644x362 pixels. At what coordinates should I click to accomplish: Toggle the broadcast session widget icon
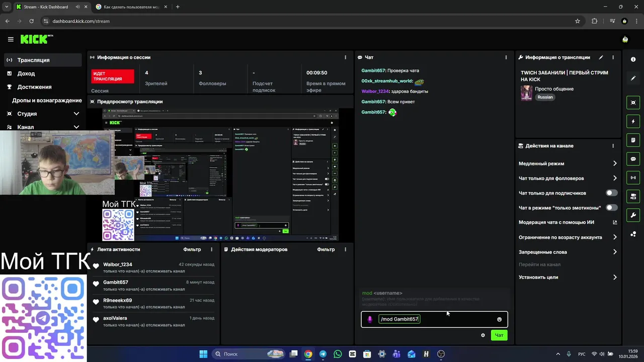(x=633, y=177)
